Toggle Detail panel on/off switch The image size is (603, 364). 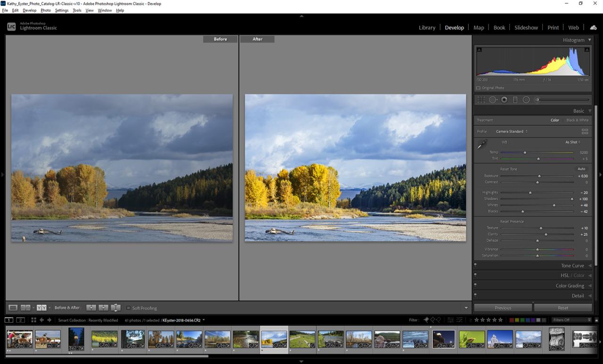pos(475,295)
